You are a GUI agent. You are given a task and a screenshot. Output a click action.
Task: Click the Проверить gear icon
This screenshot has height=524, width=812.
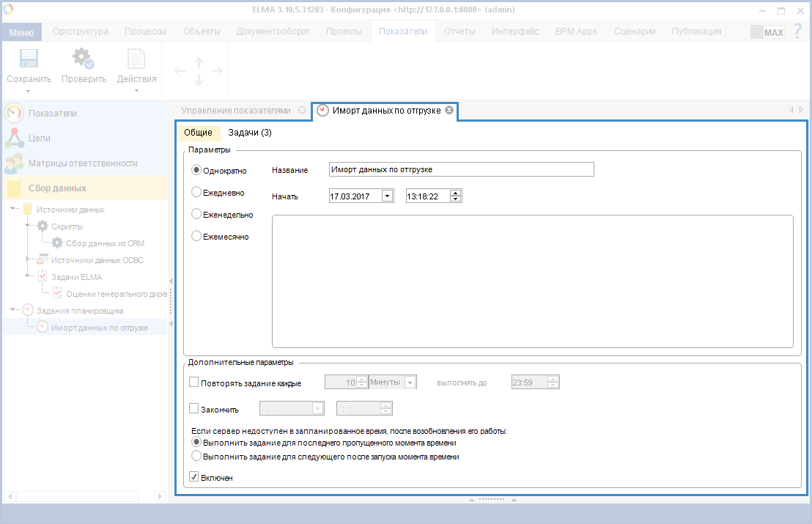click(x=83, y=59)
